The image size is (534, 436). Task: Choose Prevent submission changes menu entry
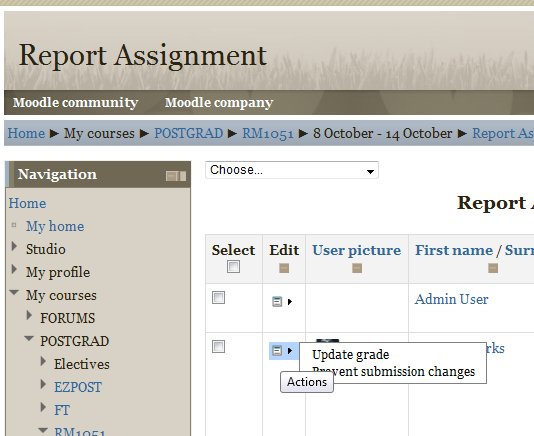pos(393,371)
